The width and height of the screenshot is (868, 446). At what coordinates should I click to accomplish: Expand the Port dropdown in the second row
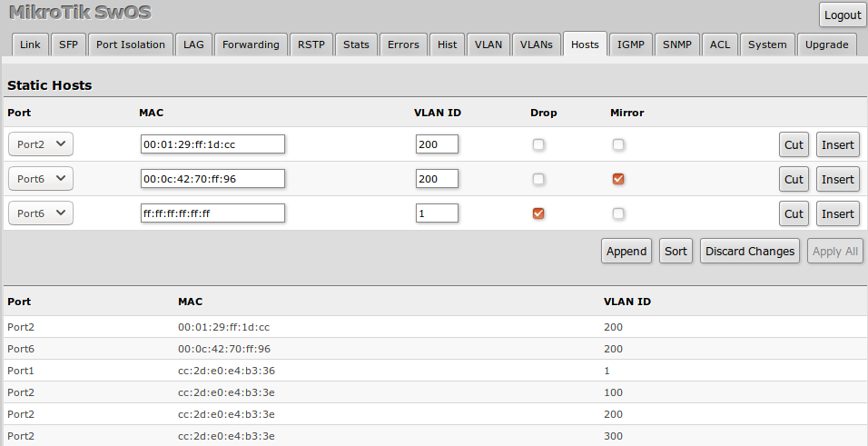(41, 179)
